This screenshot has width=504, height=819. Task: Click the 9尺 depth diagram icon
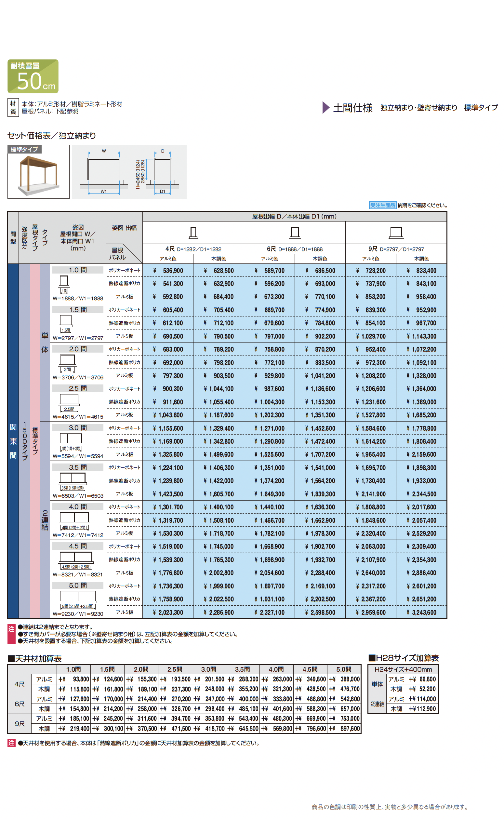coord(396,232)
